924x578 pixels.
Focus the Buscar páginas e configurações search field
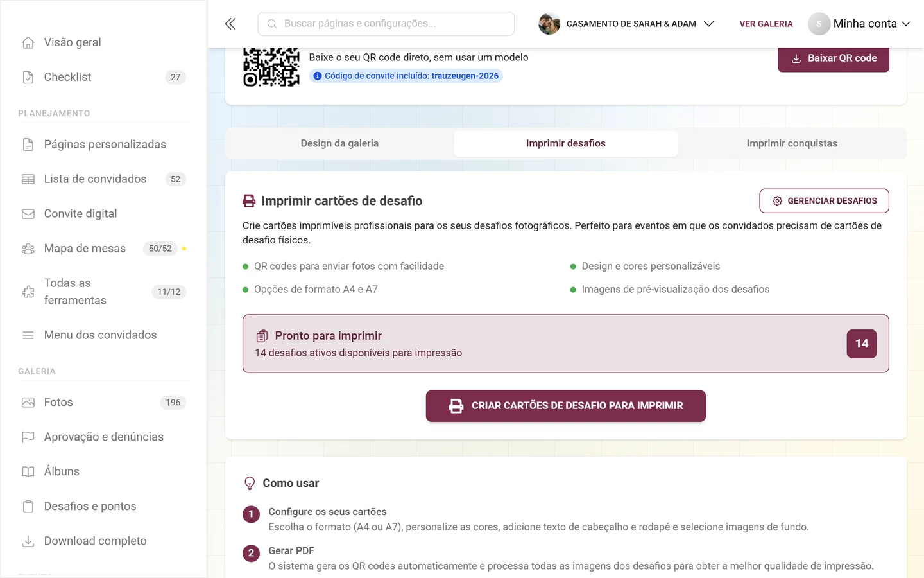(x=386, y=24)
